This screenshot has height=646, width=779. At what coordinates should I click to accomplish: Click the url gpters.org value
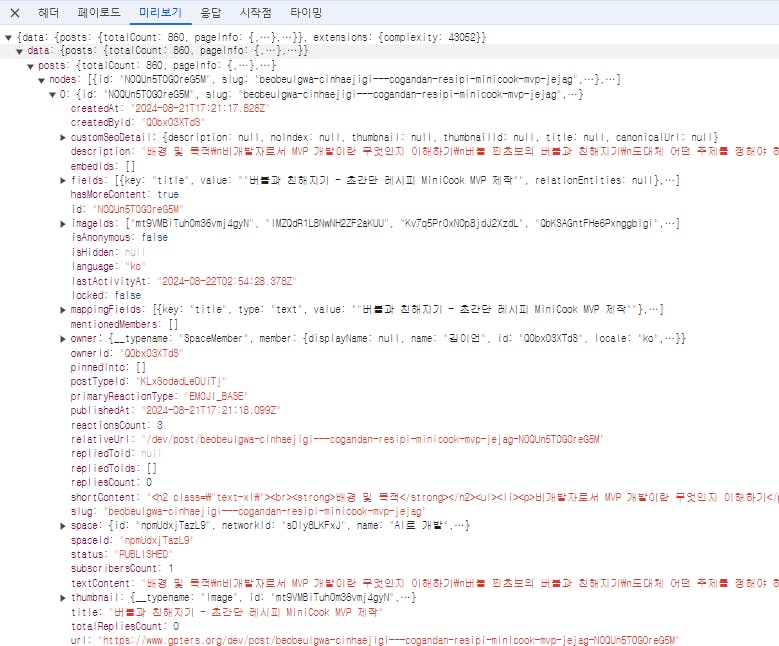pyautogui.click(x=388, y=640)
